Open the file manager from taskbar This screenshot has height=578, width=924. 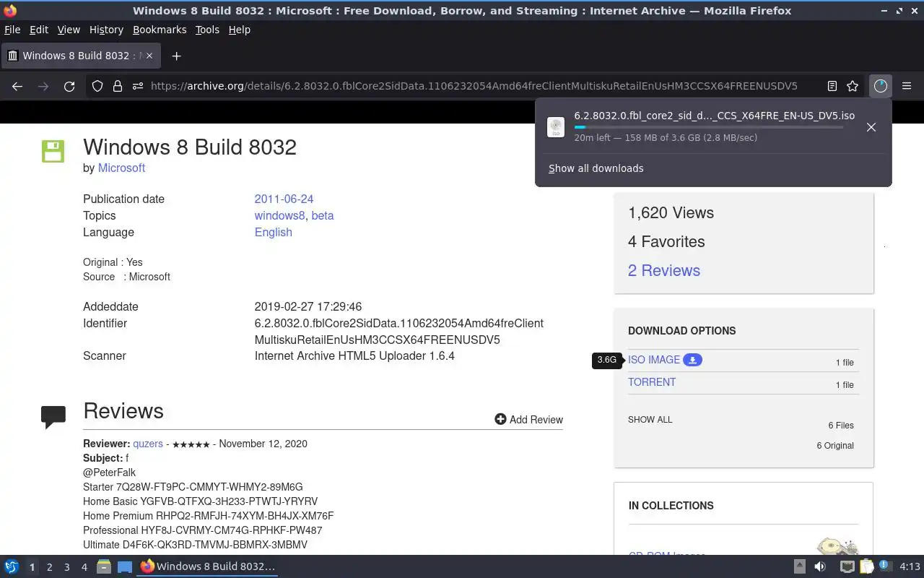pyautogui.click(x=104, y=567)
